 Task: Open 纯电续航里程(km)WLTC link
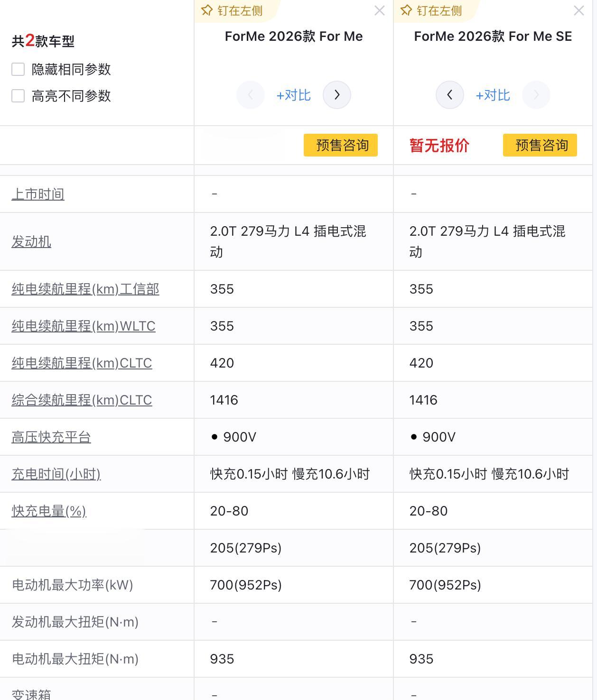pos(84,326)
